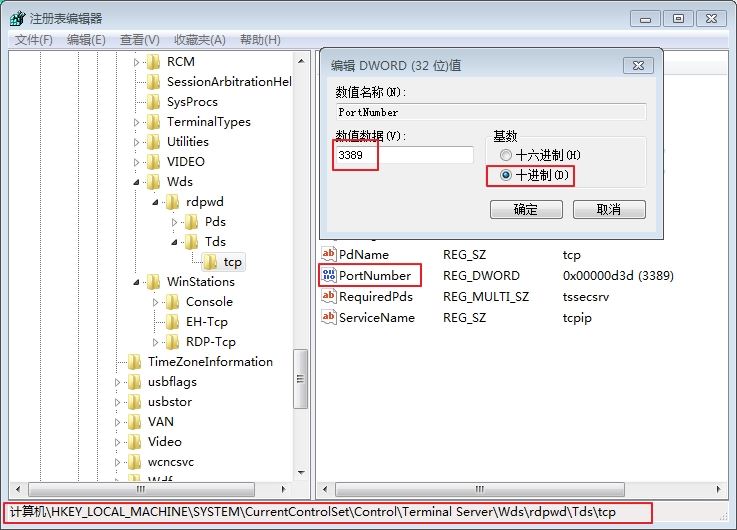
Task: Click the RequiredPds multi-string value icon
Action: click(329, 297)
